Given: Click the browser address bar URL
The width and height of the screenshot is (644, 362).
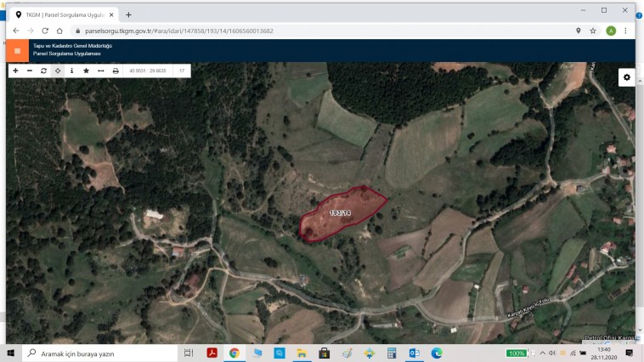Looking at the screenshot, I should coord(178,31).
